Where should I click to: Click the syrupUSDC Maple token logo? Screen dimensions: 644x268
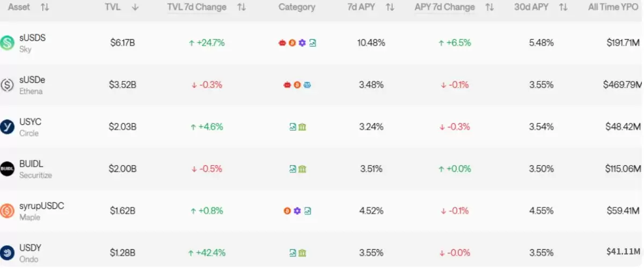pos(8,211)
